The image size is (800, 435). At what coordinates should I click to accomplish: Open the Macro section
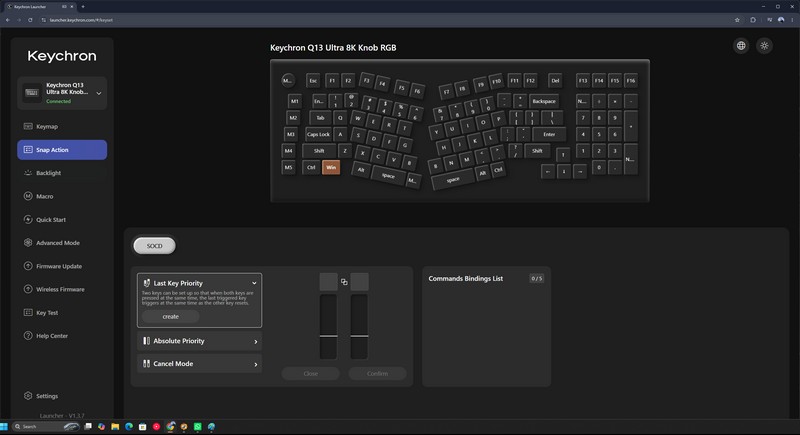[x=62, y=196]
